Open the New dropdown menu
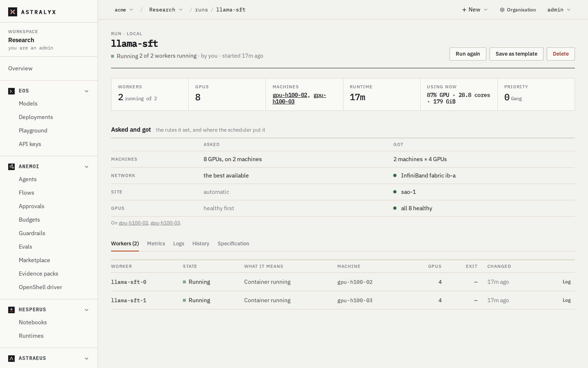588x368 pixels. pyautogui.click(x=474, y=10)
